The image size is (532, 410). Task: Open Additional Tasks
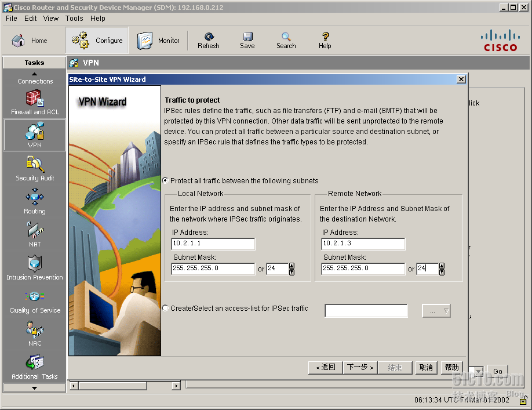[x=35, y=367]
